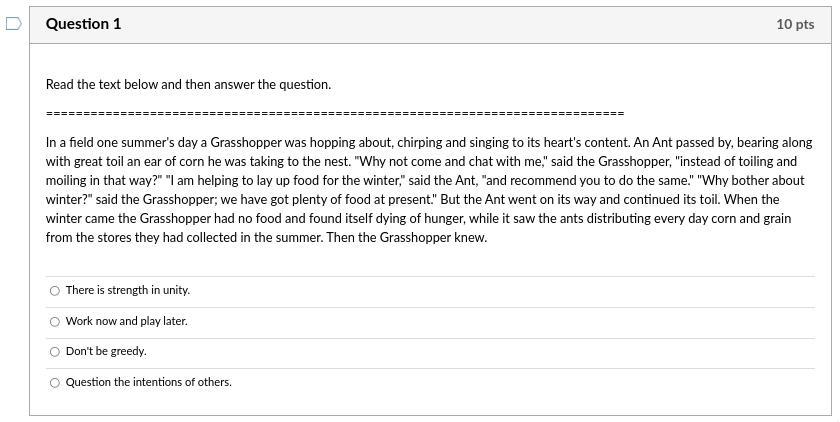The image size is (840, 422).
Task: Click the passage line starting "moiling in that way"
Action: click(425, 181)
